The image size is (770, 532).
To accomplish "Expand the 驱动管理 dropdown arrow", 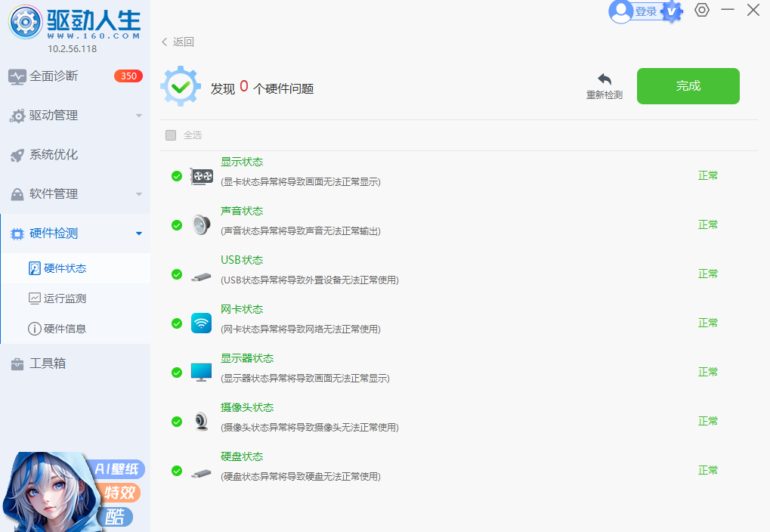I will 139,116.
